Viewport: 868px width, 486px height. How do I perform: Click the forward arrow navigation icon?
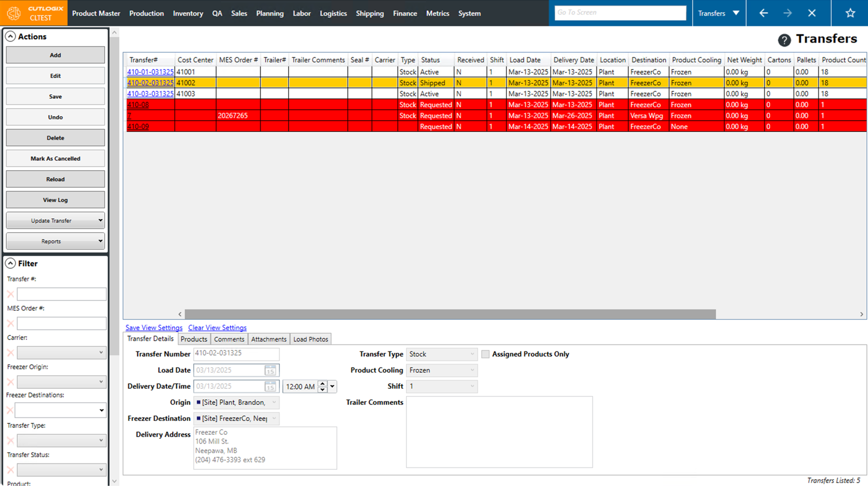(x=787, y=13)
